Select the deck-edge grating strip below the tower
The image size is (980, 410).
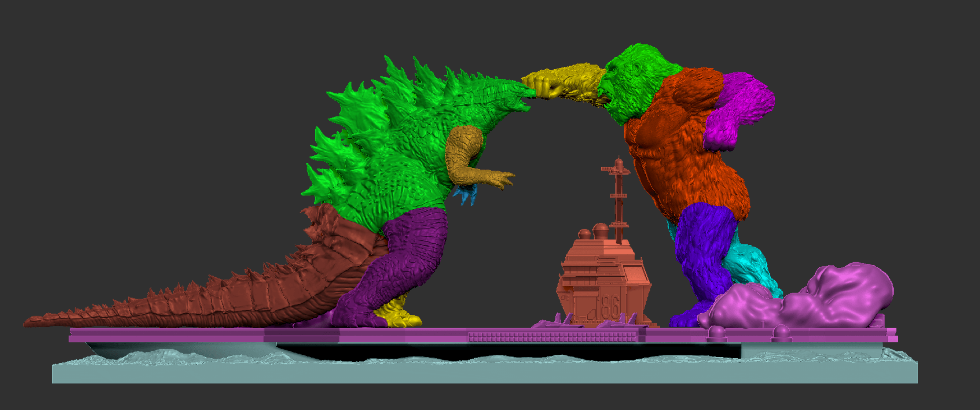(x=552, y=337)
